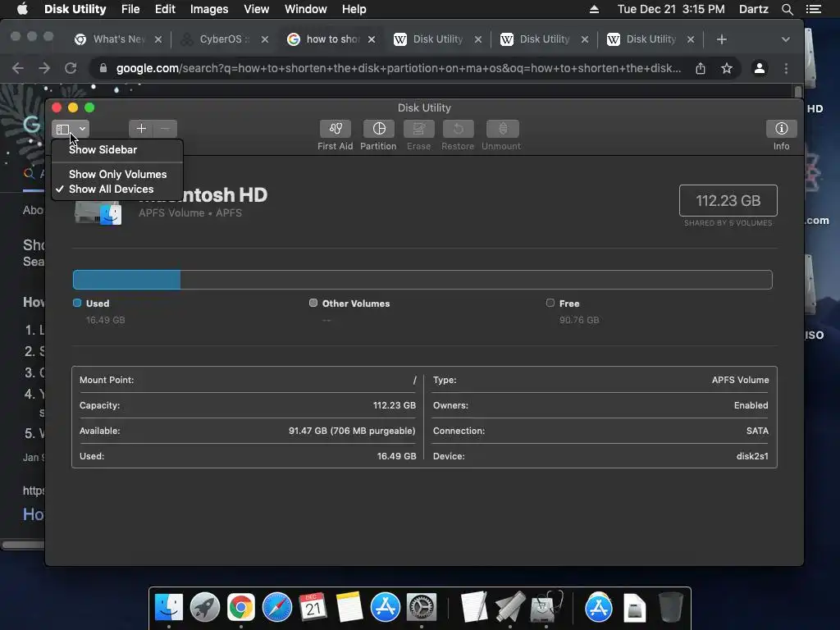This screenshot has width=840, height=630.
Task: Click the Dartz user name
Action: click(753, 9)
